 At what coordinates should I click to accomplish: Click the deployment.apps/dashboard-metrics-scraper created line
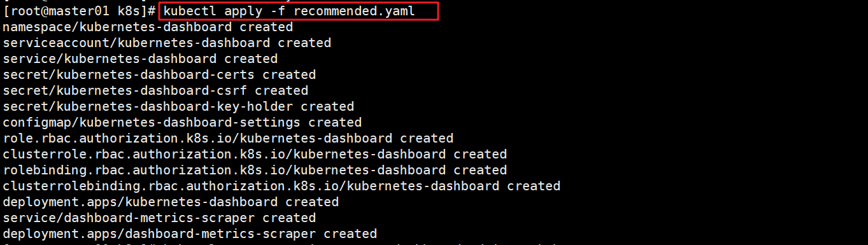pyautogui.click(x=190, y=234)
